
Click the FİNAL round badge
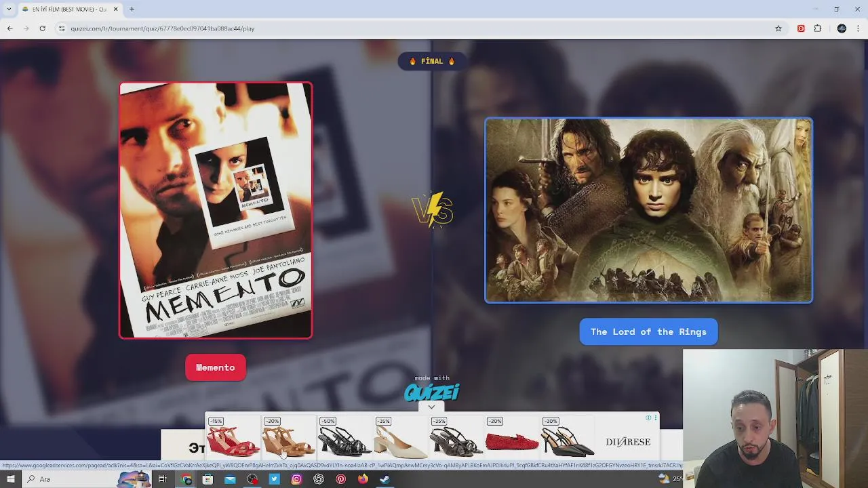pos(432,61)
